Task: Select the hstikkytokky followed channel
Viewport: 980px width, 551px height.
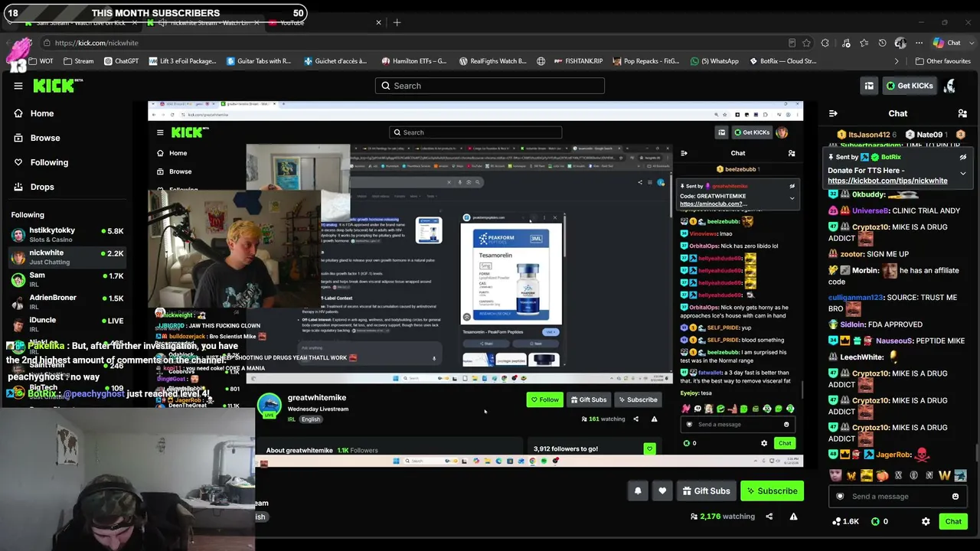Action: 67,235
